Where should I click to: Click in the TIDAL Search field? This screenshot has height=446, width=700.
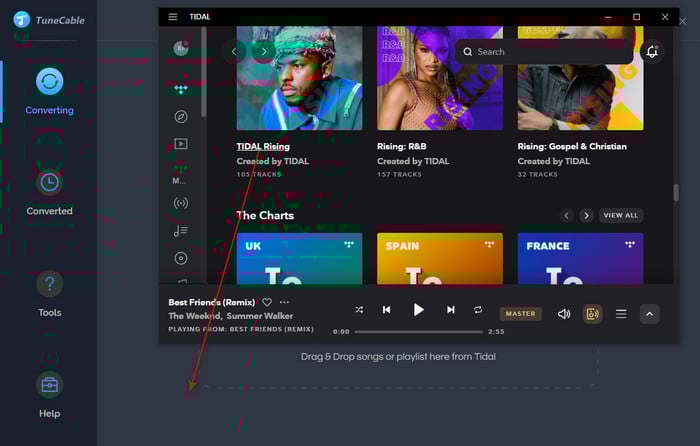(x=544, y=52)
